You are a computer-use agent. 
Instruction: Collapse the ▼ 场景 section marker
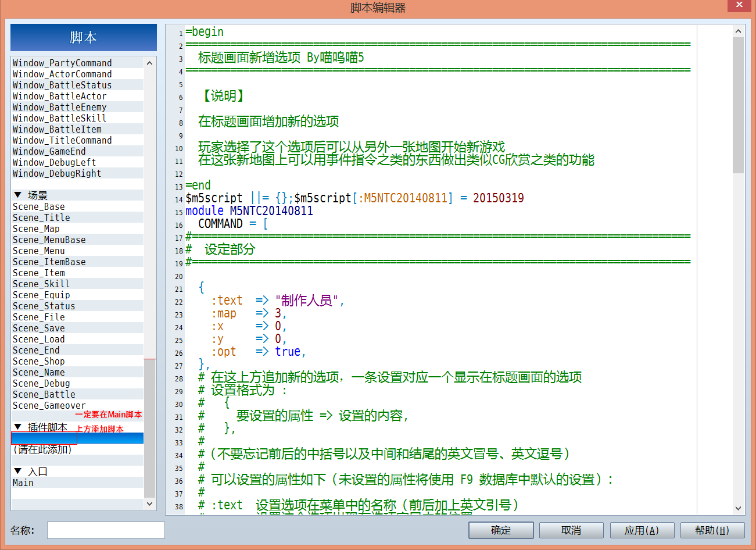pos(18,195)
